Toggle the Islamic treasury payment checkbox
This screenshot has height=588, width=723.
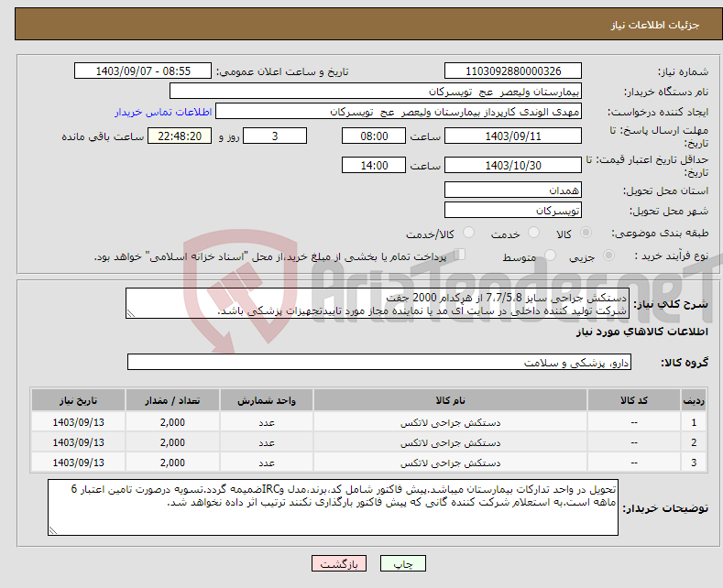tap(460, 254)
